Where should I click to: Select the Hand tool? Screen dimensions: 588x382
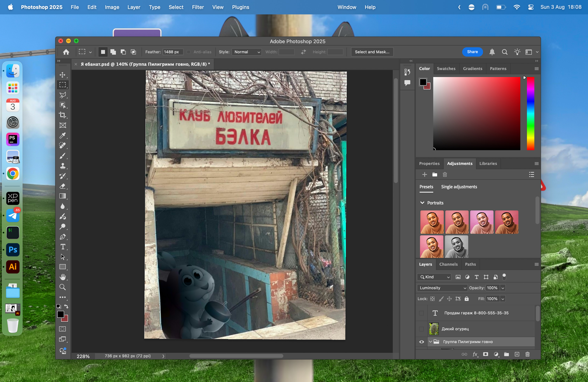tap(62, 277)
